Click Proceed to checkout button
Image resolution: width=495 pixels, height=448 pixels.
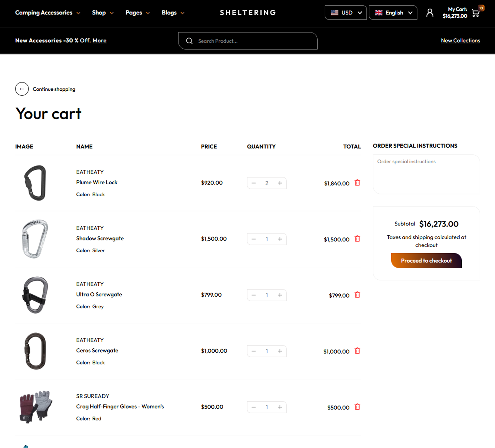pos(426,260)
